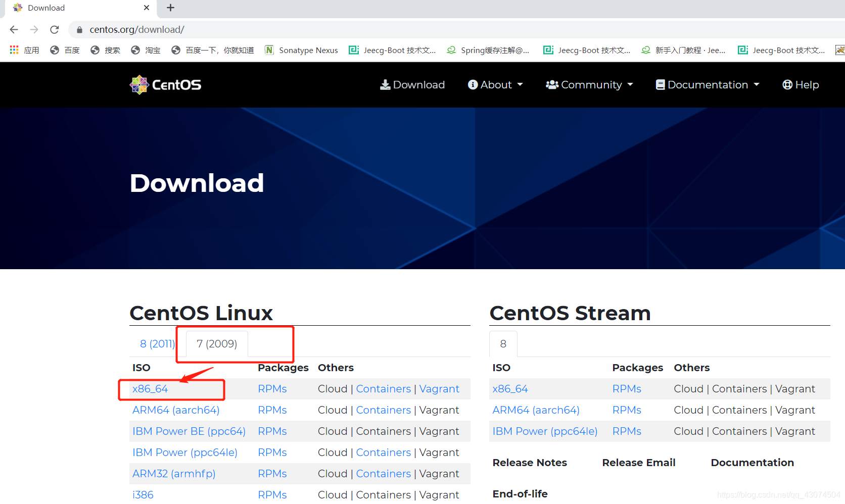Open RPMs link in Stream ppc64le row
845x504 pixels.
pyautogui.click(x=627, y=431)
